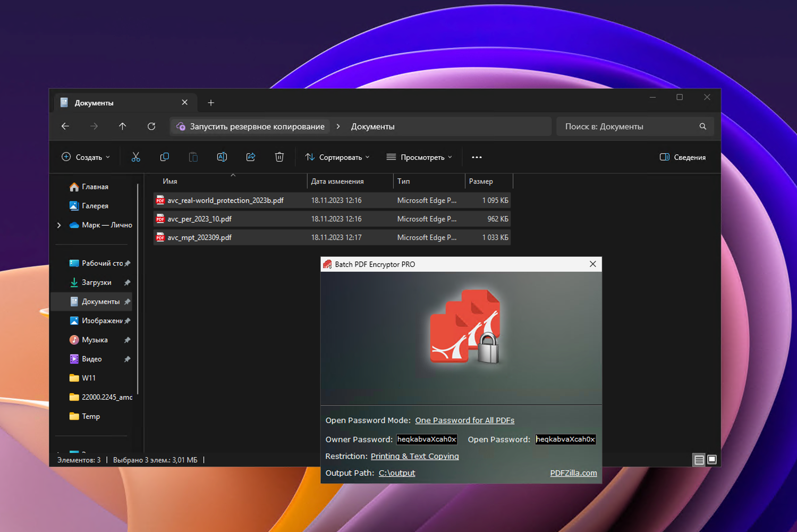Click the PDF icon of avc_per_2023_10.pdf
Image resolution: width=797 pixels, height=532 pixels.
(160, 219)
